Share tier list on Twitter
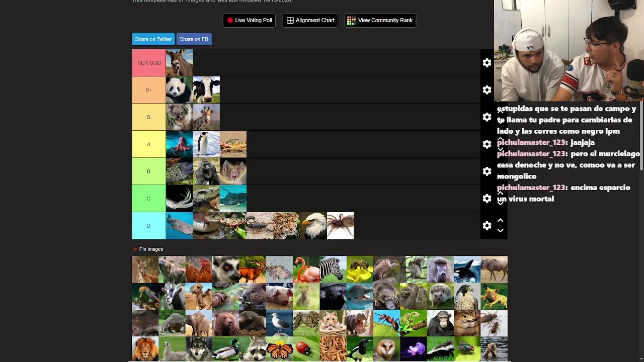This screenshot has width=644, height=362. [x=153, y=39]
